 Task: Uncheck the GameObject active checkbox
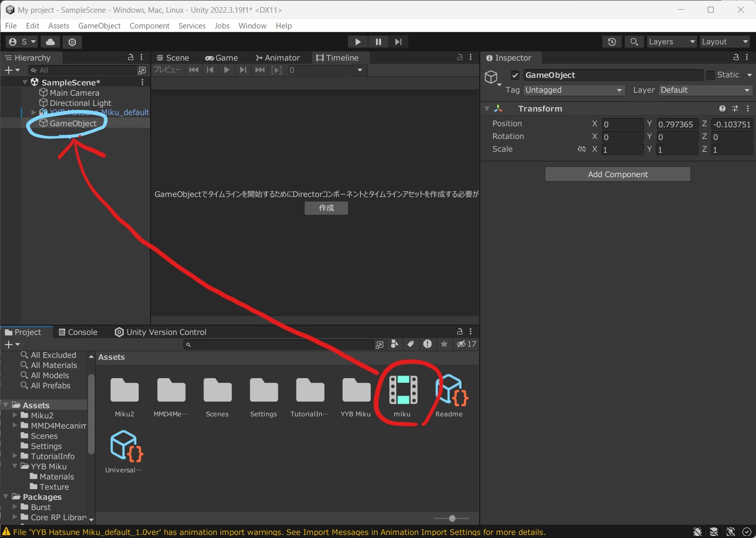tap(515, 75)
